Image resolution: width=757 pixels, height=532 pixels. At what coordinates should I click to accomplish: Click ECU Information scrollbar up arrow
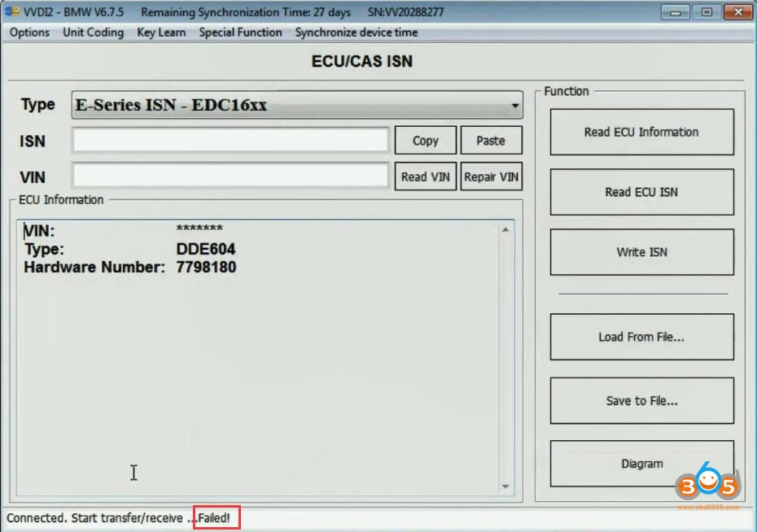pyautogui.click(x=505, y=230)
